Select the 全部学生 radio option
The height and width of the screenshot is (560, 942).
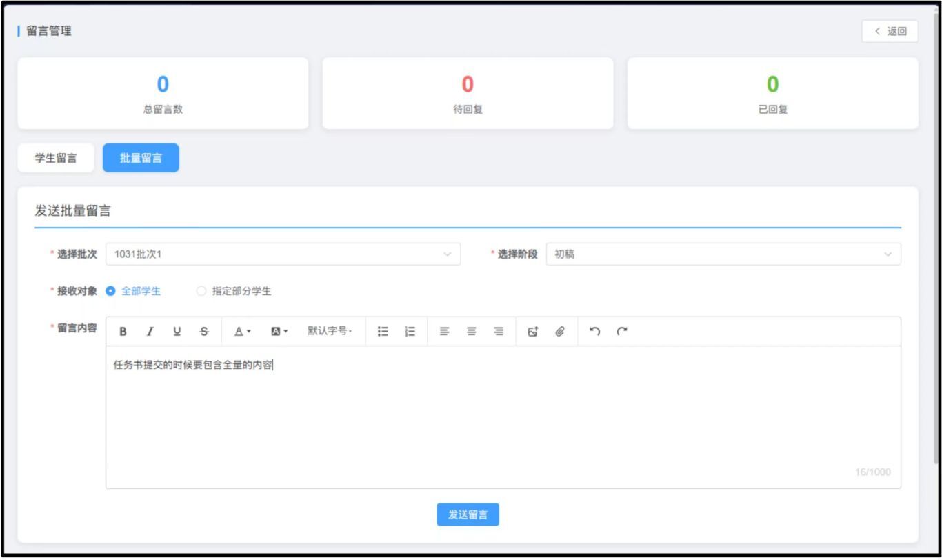111,291
